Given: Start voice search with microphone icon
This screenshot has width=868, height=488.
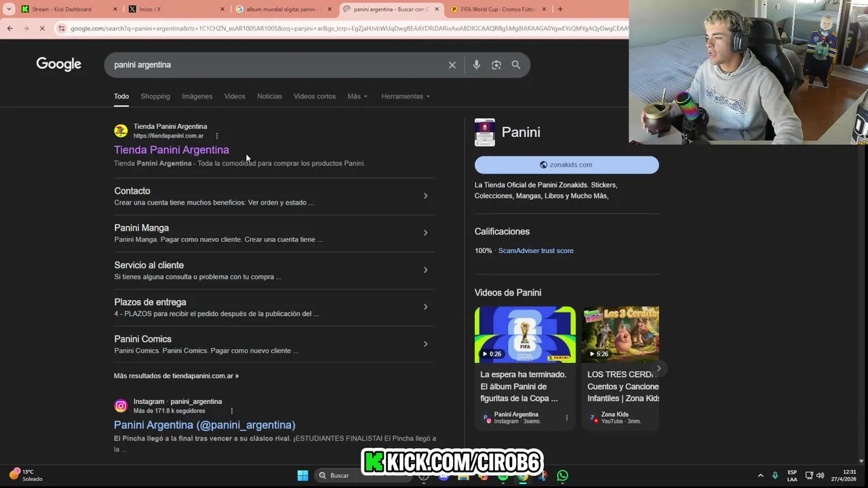Looking at the screenshot, I should 477,65.
